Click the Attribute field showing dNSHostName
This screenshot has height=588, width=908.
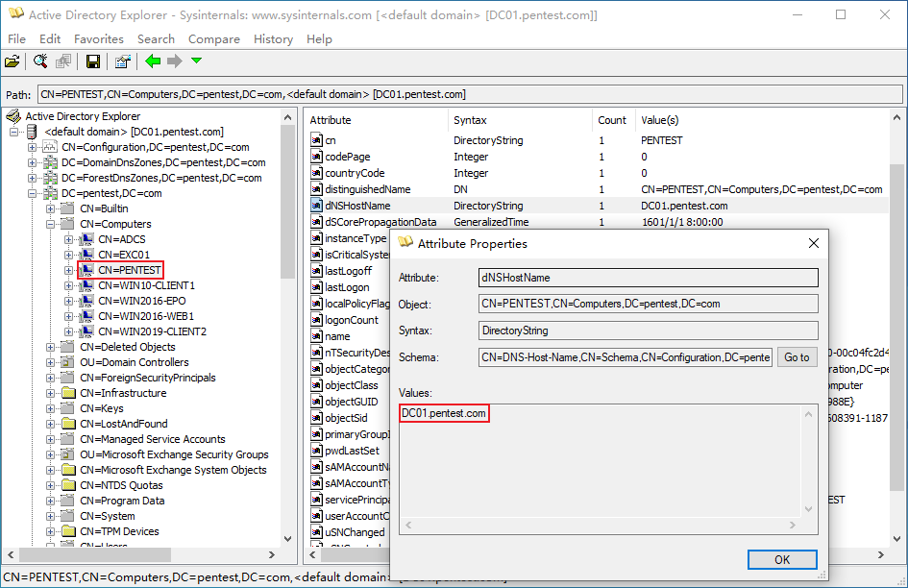click(649, 278)
